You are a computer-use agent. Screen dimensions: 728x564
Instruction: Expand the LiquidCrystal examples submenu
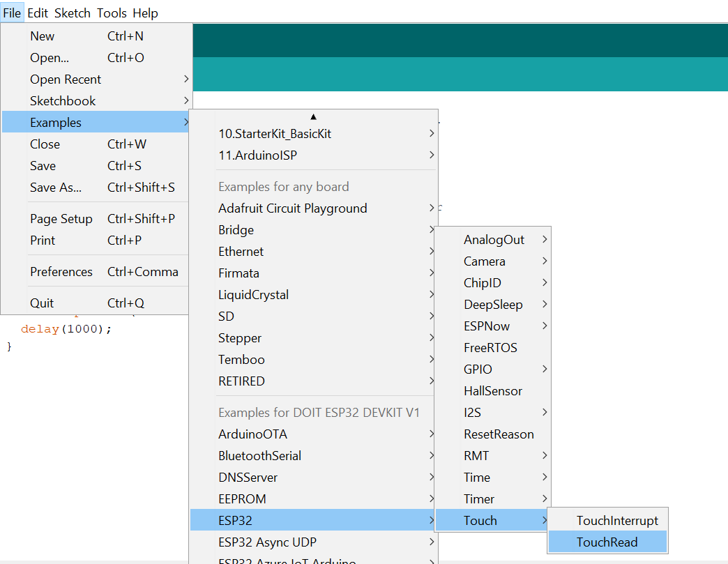313,294
